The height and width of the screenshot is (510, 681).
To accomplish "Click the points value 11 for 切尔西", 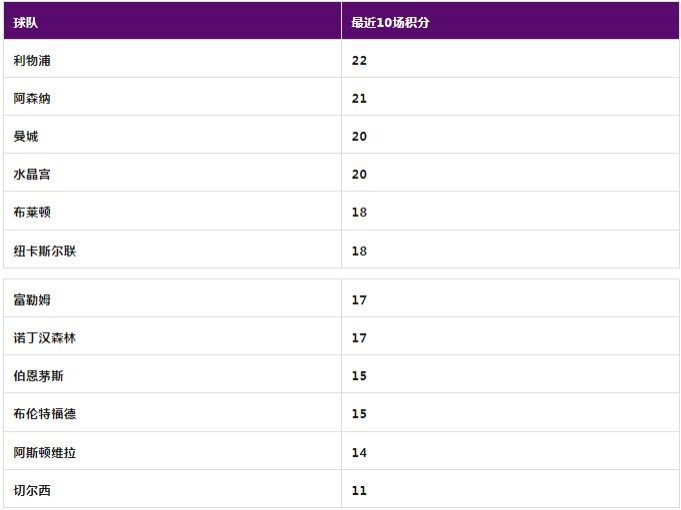I will pyautogui.click(x=359, y=491).
